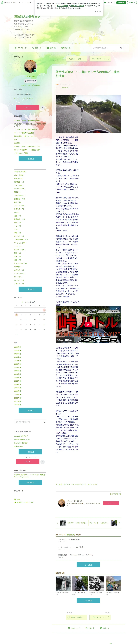The image size is (138, 644).
Task: Click the ログイン button
Action: pyautogui.click(x=132, y=2)
